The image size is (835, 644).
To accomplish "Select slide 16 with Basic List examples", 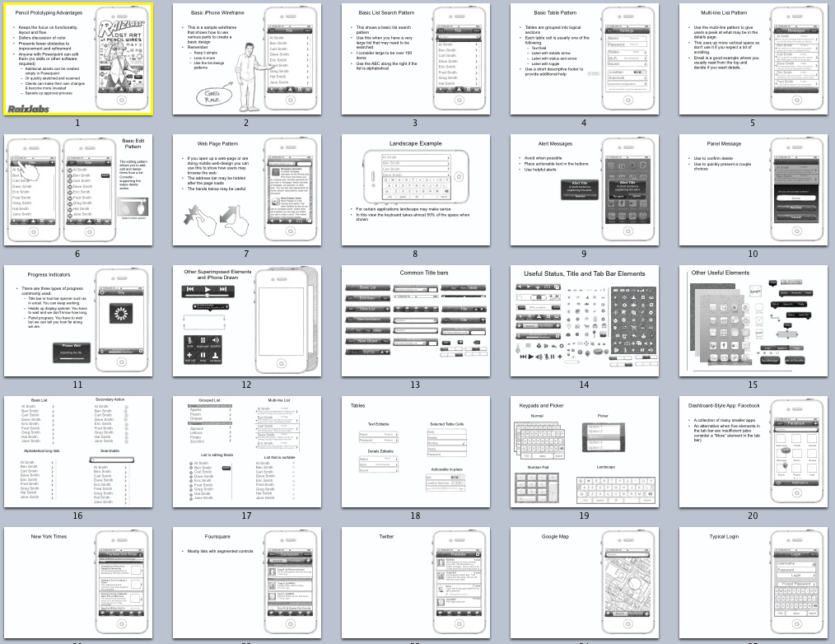I will [x=78, y=451].
